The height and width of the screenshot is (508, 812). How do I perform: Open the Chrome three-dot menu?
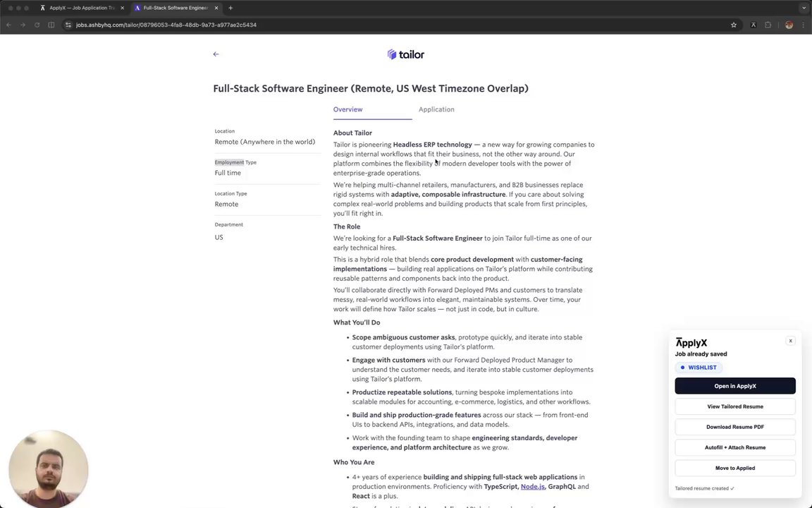[804, 25]
